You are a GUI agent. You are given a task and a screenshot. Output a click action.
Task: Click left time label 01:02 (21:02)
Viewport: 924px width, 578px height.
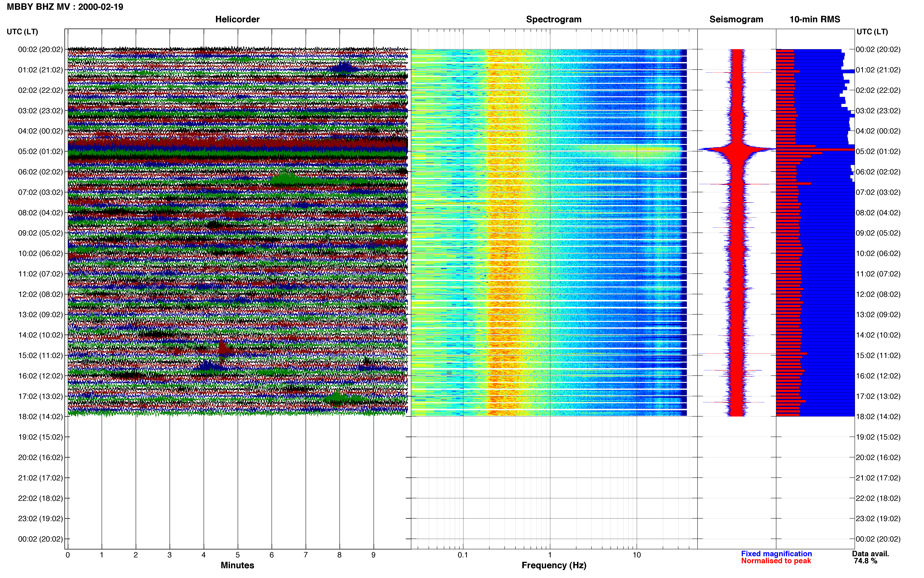click(x=40, y=70)
